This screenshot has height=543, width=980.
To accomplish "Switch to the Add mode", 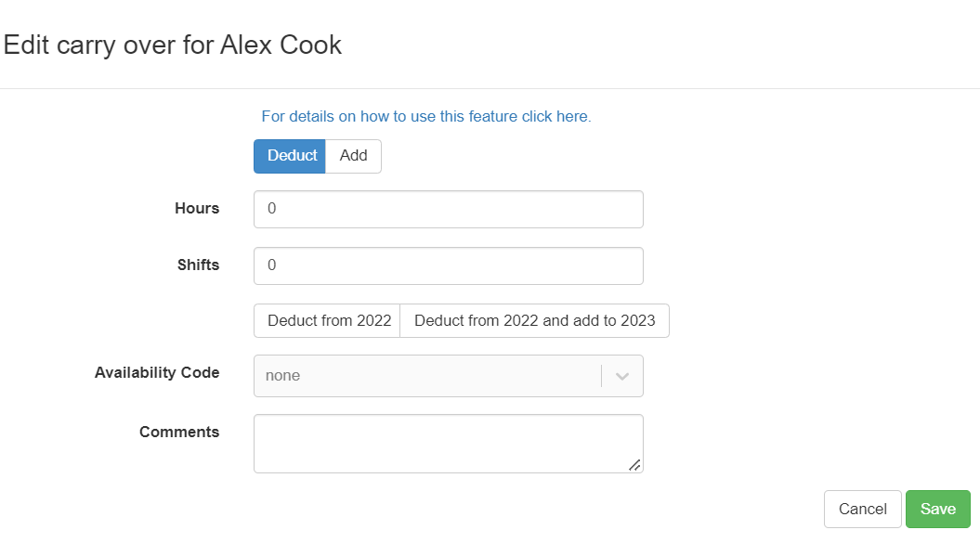I will pyautogui.click(x=353, y=156).
